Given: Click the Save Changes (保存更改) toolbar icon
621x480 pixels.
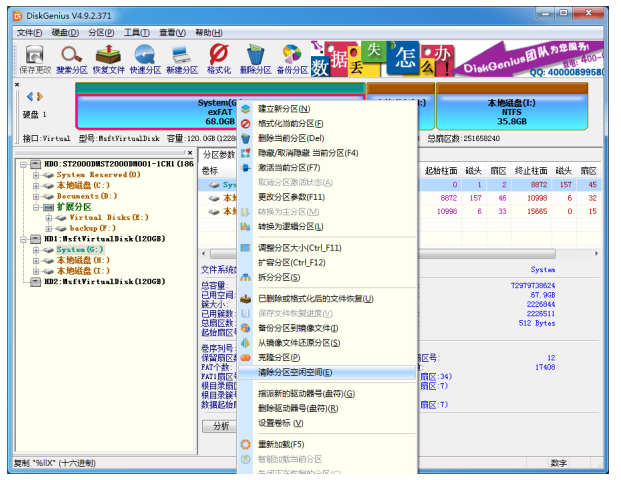Looking at the screenshot, I should click(x=35, y=59).
